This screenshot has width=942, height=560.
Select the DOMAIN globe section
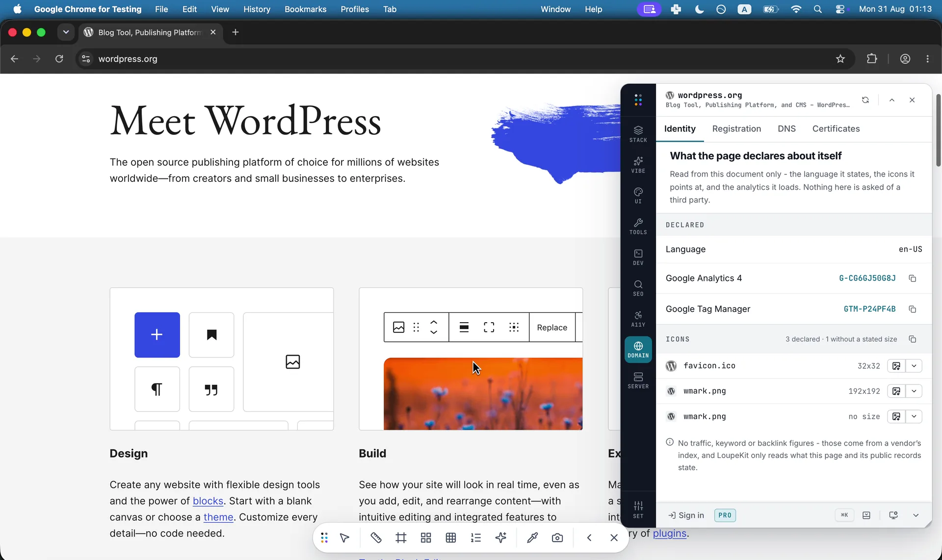(638, 350)
